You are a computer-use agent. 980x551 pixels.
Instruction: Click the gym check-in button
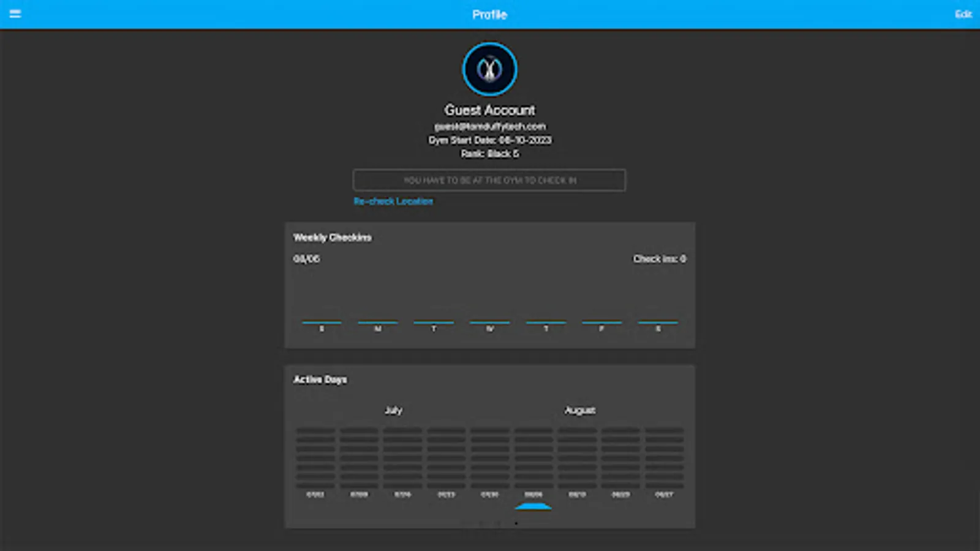[489, 179]
